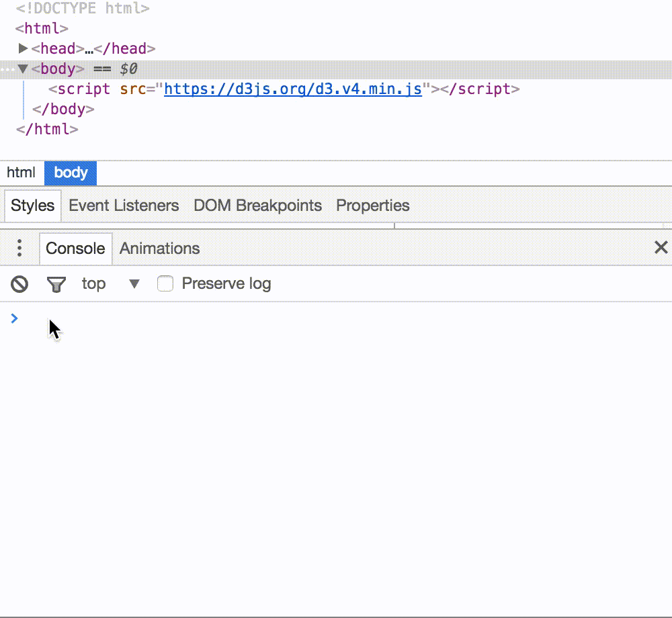
Task: Open the top context dropdown
Action: tap(111, 283)
